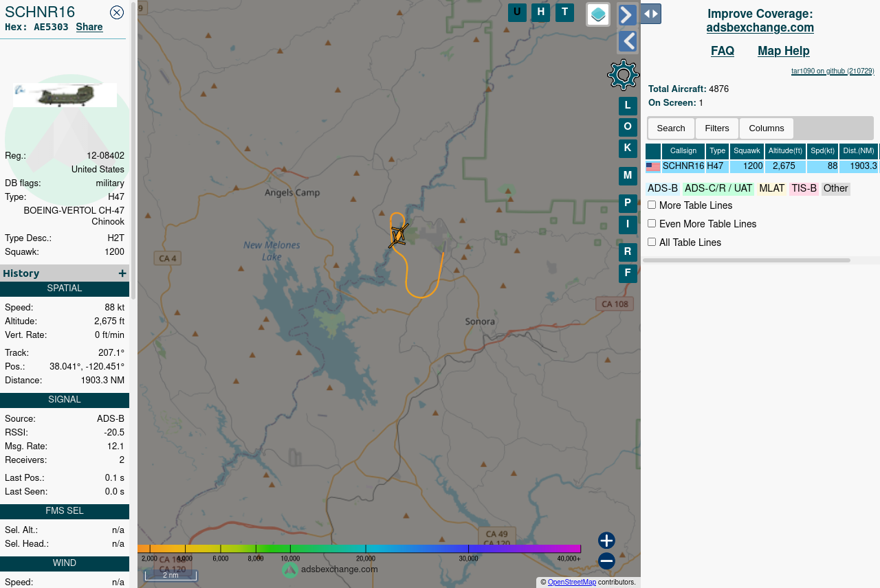This screenshot has height=588, width=880.
Task: Click the US flag in aircraft row
Action: (653, 167)
